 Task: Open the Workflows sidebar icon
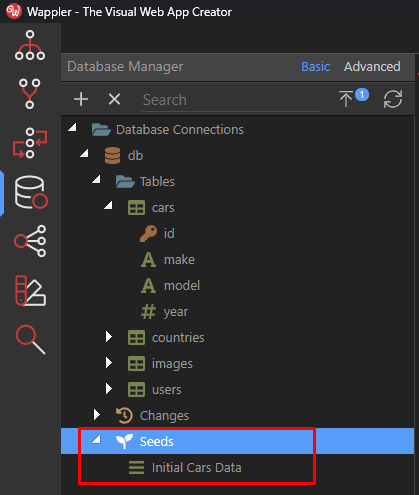(x=30, y=143)
